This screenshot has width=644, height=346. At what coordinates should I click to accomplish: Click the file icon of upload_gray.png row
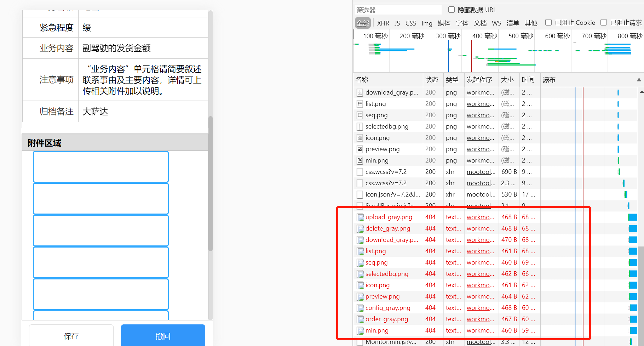click(360, 217)
